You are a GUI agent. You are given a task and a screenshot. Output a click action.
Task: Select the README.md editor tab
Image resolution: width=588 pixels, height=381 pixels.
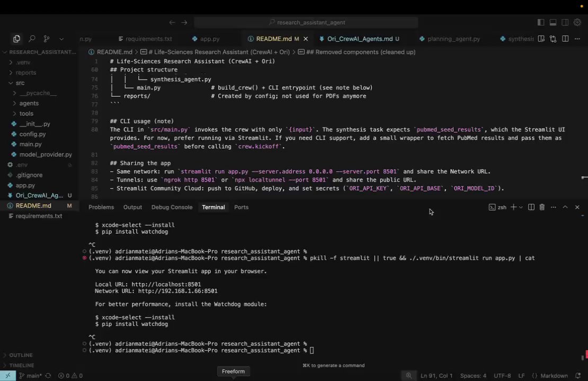pyautogui.click(x=273, y=39)
